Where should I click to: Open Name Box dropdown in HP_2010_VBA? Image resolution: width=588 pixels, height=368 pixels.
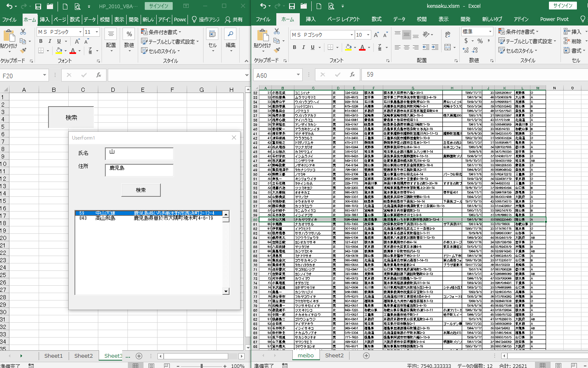tap(44, 75)
